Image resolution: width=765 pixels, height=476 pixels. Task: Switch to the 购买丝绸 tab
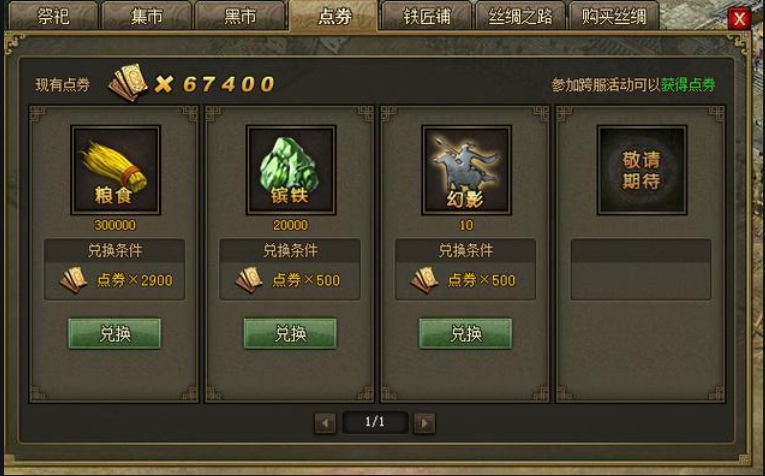tap(614, 16)
